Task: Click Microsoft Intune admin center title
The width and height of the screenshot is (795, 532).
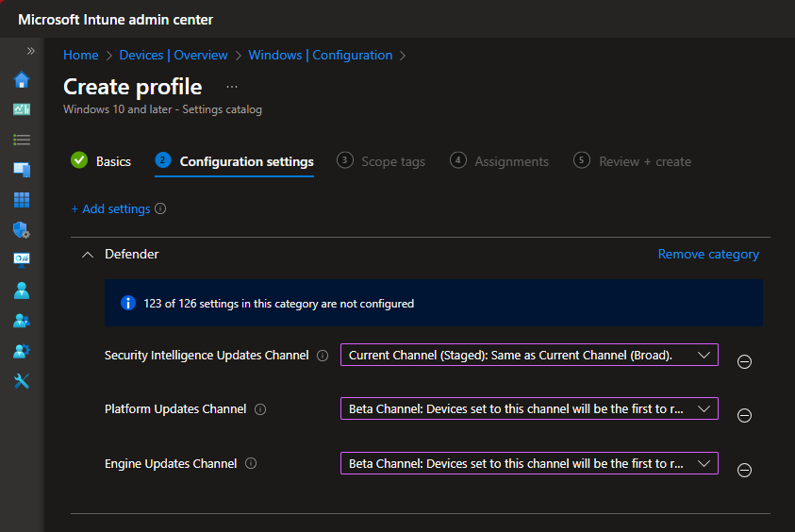Action: [x=116, y=20]
